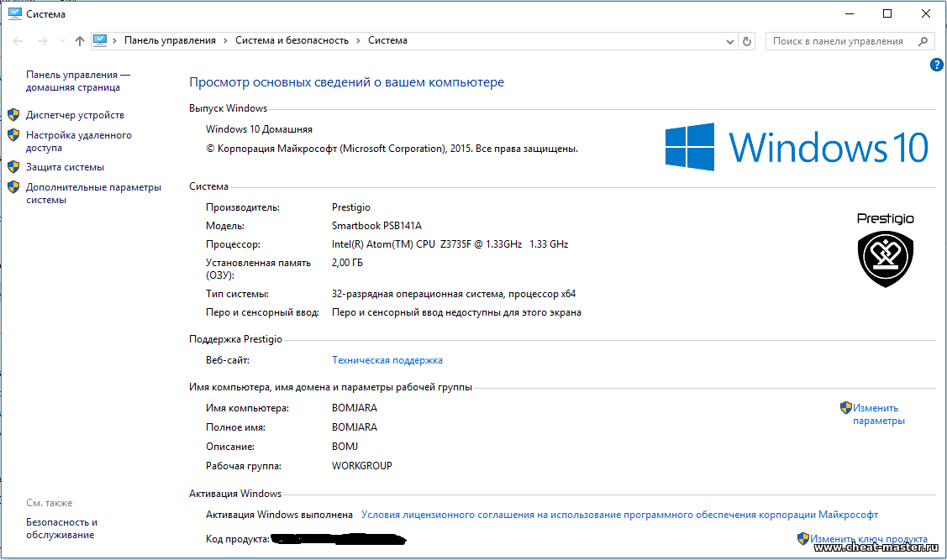Click the computer icon in the address bar
Image resolution: width=947 pixels, height=560 pixels.
(x=101, y=40)
